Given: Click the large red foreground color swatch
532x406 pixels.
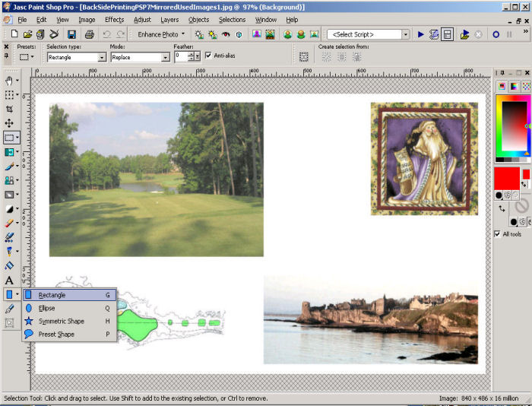Looking at the screenshot, I should [506, 179].
